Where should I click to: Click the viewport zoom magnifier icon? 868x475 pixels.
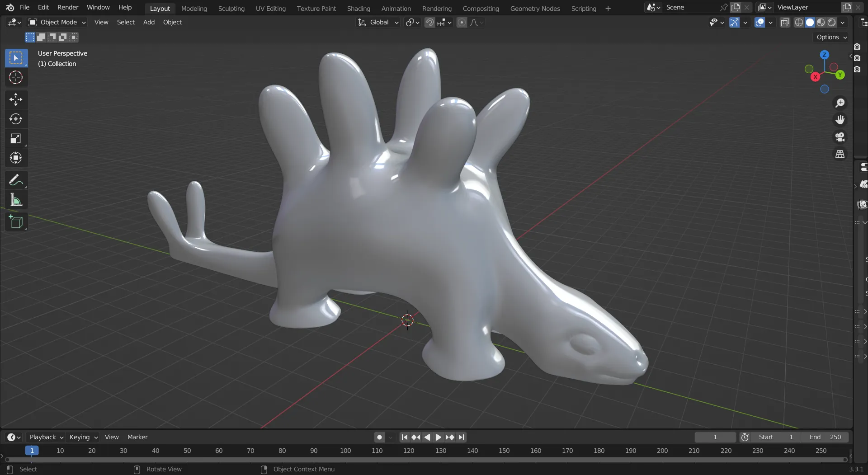[x=840, y=103]
